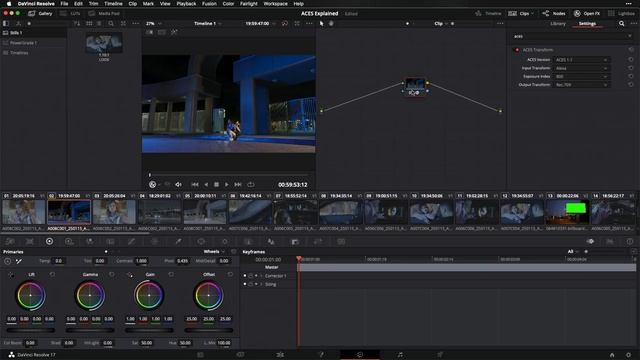Click the gallery search magnifier icon
Image resolution: width=640 pixels, height=360 pixels.
coord(111,24)
